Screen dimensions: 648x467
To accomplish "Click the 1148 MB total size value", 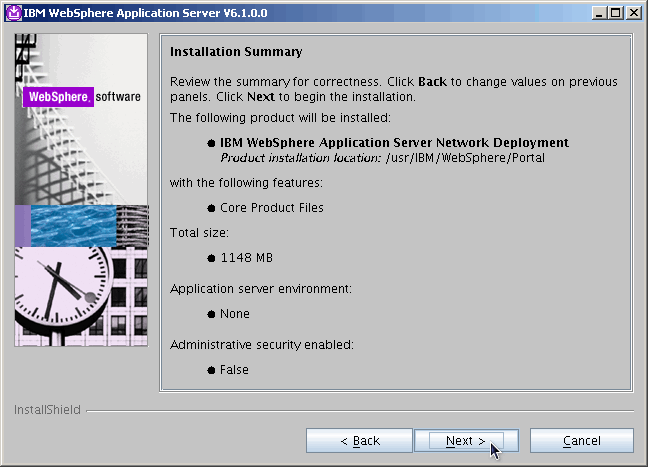I will click(246, 258).
